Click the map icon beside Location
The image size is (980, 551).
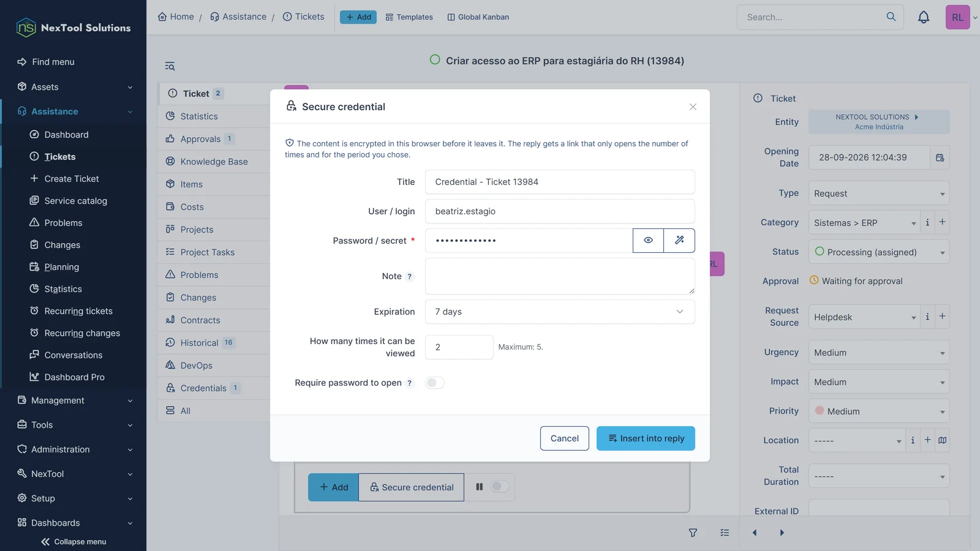[943, 440]
